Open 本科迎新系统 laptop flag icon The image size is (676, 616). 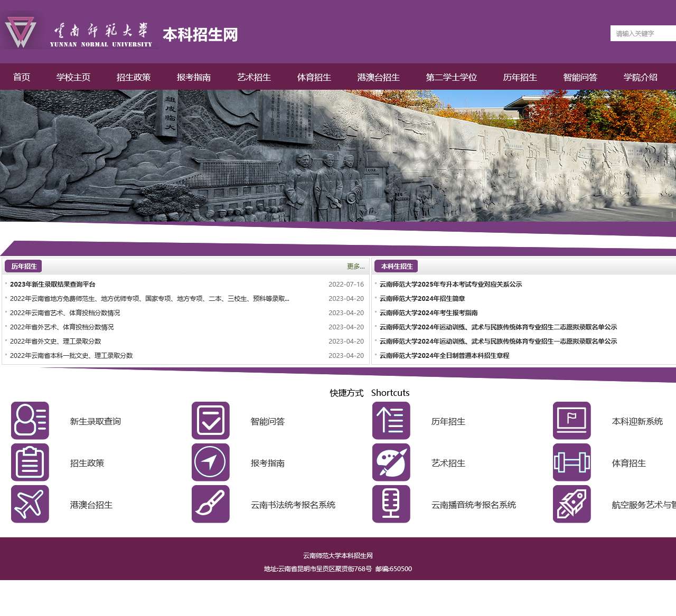(572, 421)
